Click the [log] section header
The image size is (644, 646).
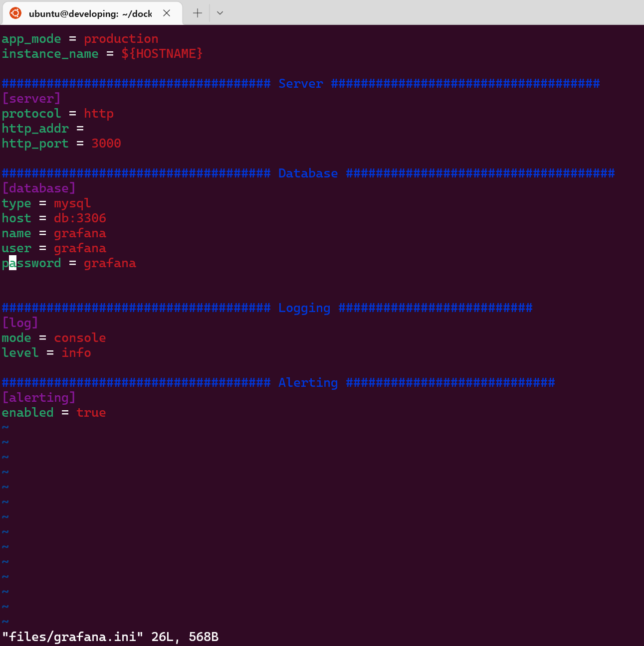point(20,323)
